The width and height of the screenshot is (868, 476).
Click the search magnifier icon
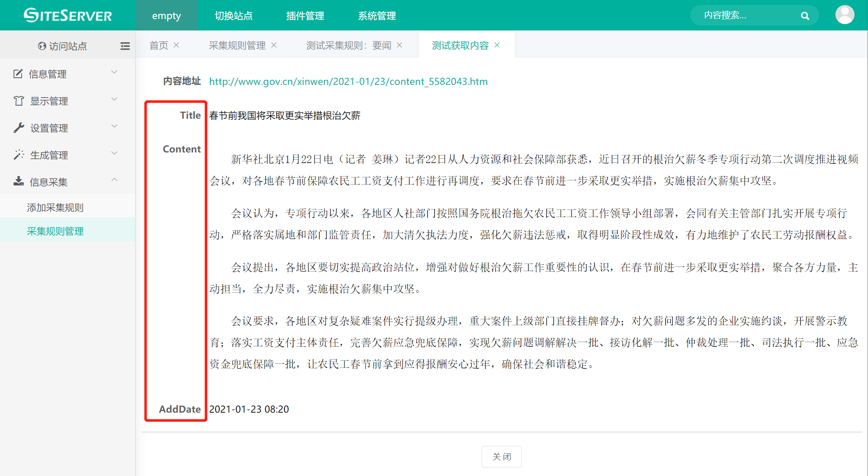tap(805, 16)
